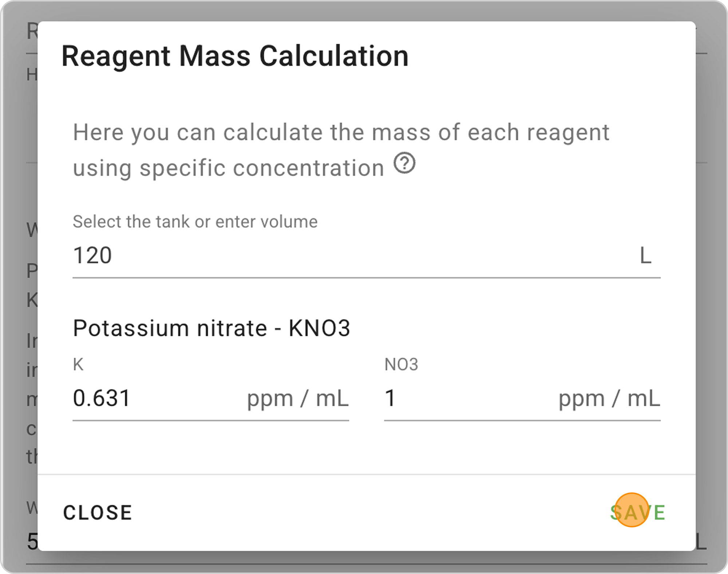Viewport: 728px width, 574px height.
Task: Click the divider line above the dialog footer
Action: (364, 475)
